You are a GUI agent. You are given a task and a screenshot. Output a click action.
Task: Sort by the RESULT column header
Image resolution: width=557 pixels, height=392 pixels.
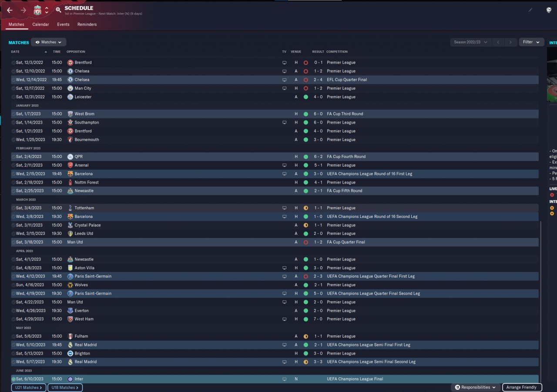(x=318, y=52)
